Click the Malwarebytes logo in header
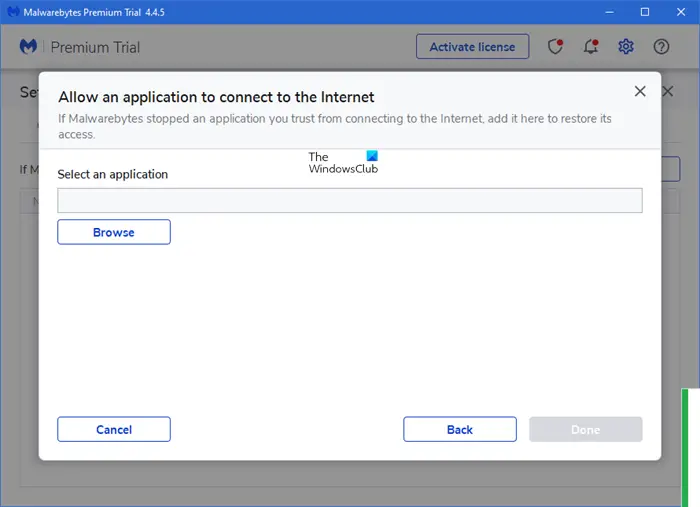 [x=28, y=46]
